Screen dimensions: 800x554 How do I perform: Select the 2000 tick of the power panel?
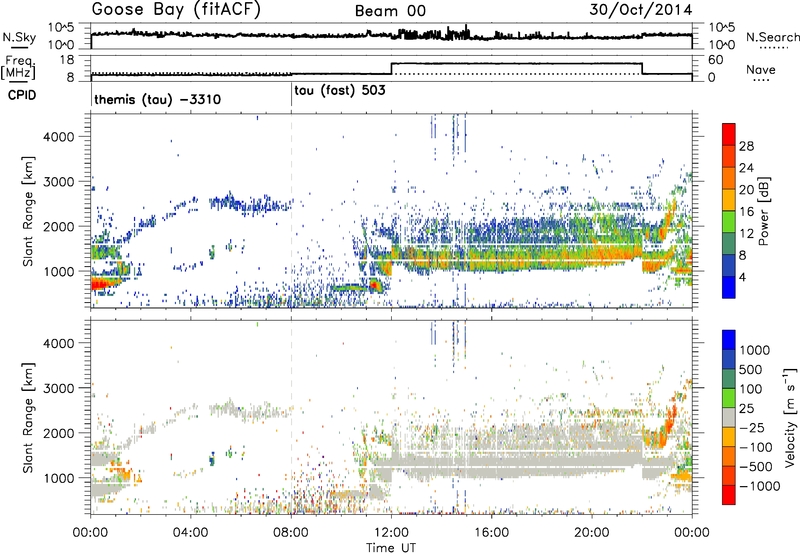(58, 226)
